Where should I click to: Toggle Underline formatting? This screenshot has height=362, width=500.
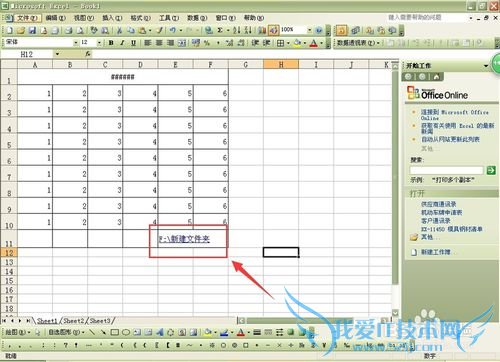(x=133, y=43)
